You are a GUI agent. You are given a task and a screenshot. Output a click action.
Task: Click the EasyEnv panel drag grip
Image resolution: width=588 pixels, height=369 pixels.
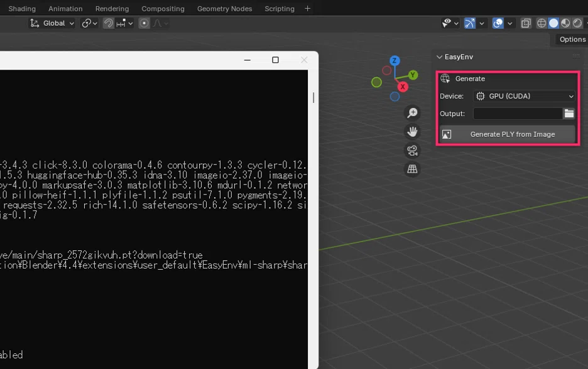[576, 56]
